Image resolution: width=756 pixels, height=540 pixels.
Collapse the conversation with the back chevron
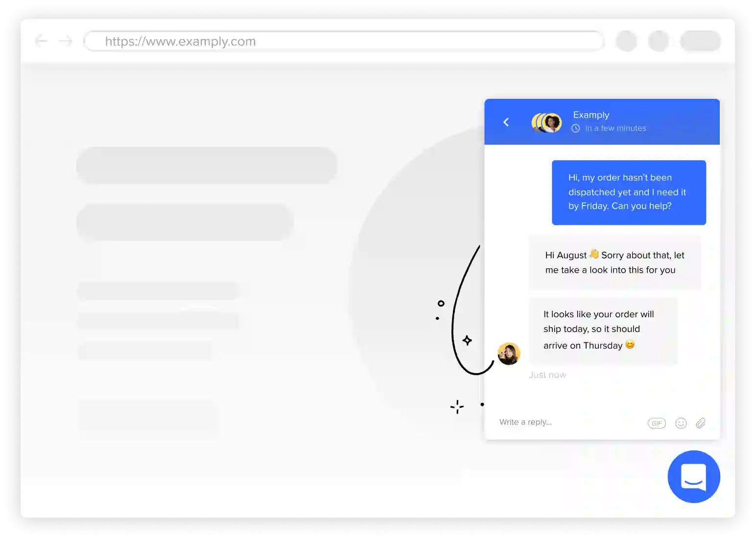506,122
